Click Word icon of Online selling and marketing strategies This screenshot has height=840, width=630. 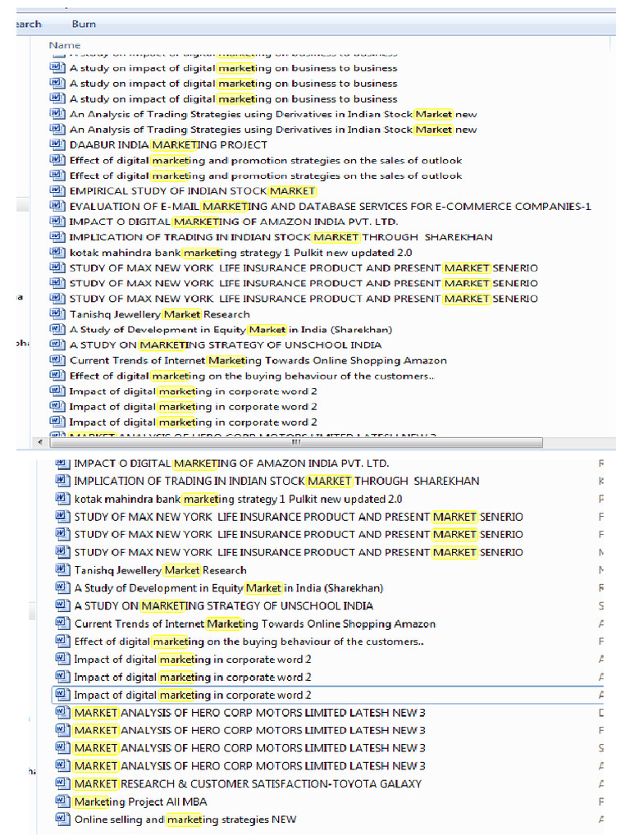(x=62, y=819)
